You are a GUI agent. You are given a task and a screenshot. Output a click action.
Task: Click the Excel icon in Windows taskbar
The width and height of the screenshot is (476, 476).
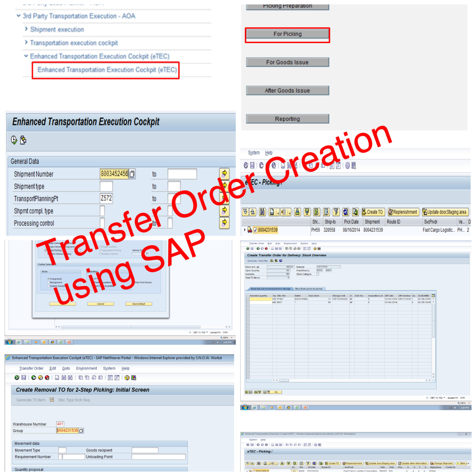pos(61,342)
